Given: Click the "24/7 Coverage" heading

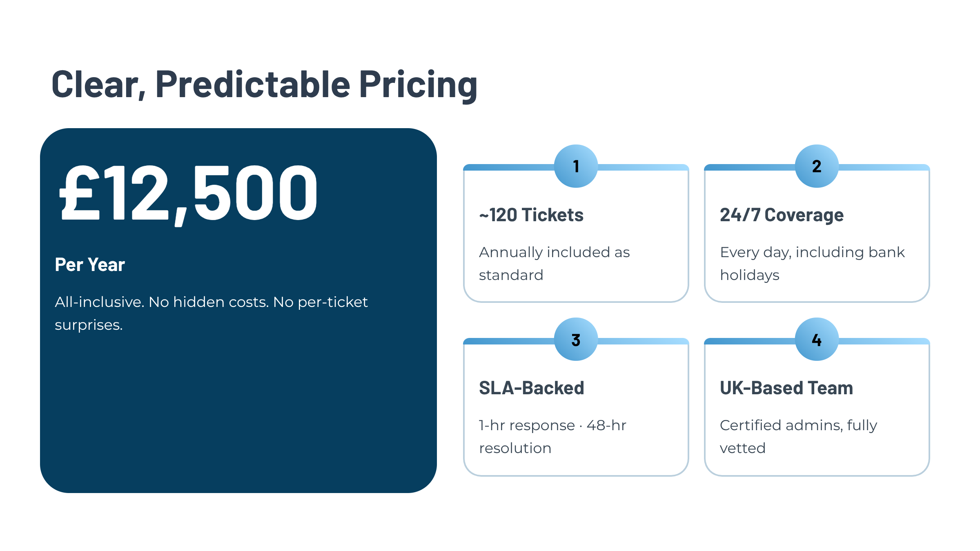Looking at the screenshot, I should [x=782, y=215].
